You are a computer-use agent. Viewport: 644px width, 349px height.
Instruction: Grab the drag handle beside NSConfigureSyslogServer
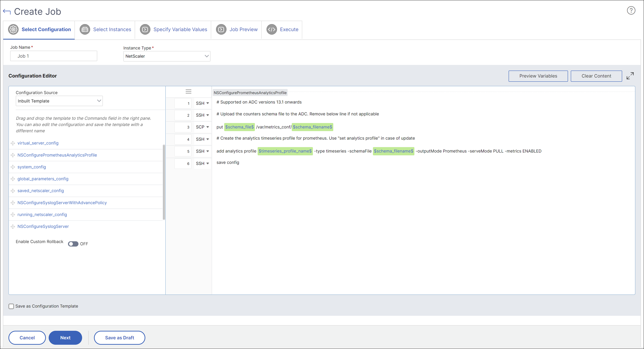point(13,227)
